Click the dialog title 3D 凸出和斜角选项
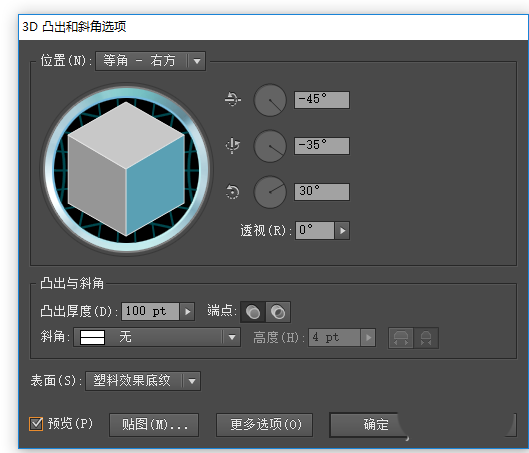 pyautogui.click(x=74, y=27)
